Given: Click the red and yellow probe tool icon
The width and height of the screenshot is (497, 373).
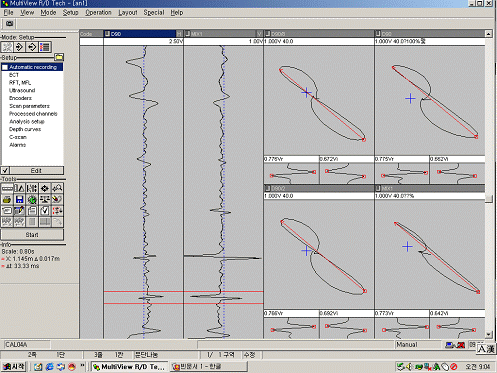Looking at the screenshot, I should point(57,200).
